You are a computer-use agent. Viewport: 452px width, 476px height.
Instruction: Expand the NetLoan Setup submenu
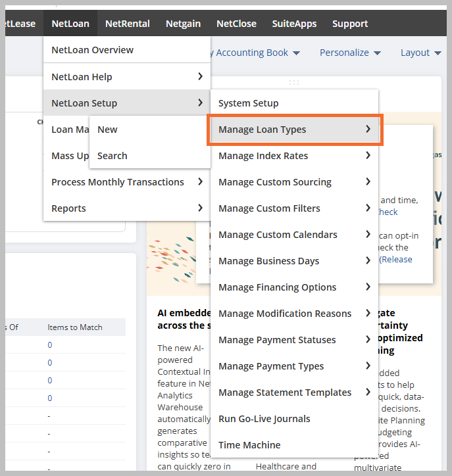pyautogui.click(x=127, y=103)
